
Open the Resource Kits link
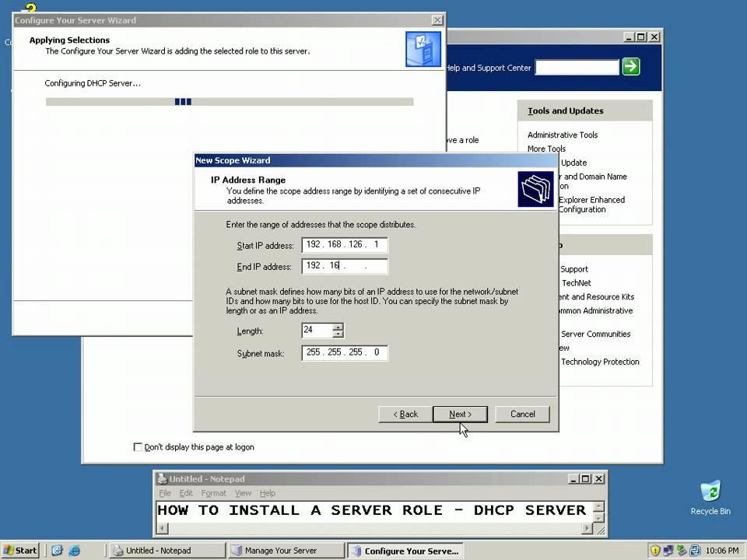pyautogui.click(x=597, y=296)
